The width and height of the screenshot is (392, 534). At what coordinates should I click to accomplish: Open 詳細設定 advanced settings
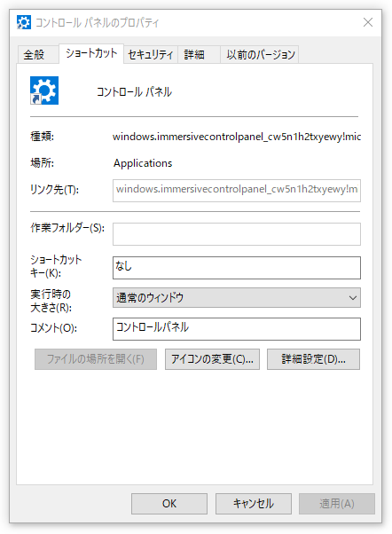coord(313,359)
